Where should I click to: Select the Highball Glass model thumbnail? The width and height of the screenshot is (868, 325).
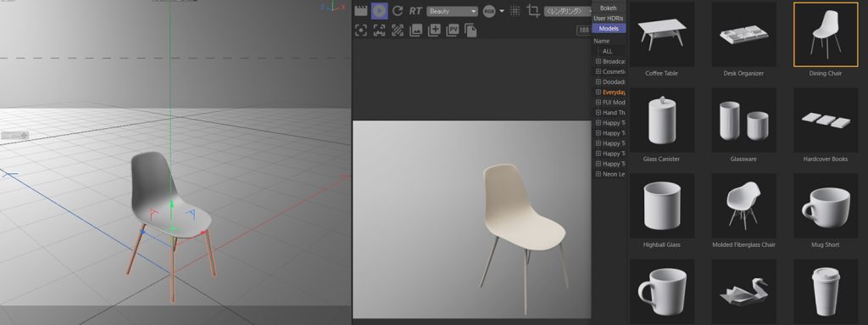(662, 205)
